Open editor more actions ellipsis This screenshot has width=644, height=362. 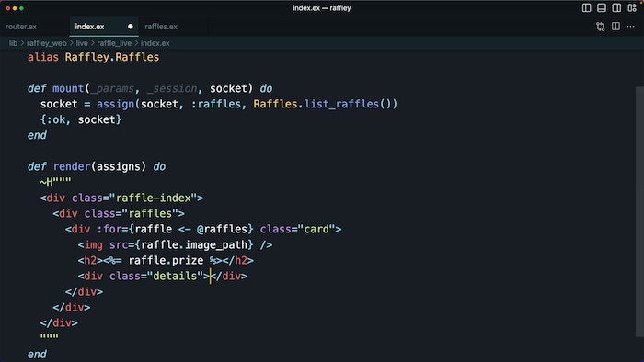tap(630, 27)
